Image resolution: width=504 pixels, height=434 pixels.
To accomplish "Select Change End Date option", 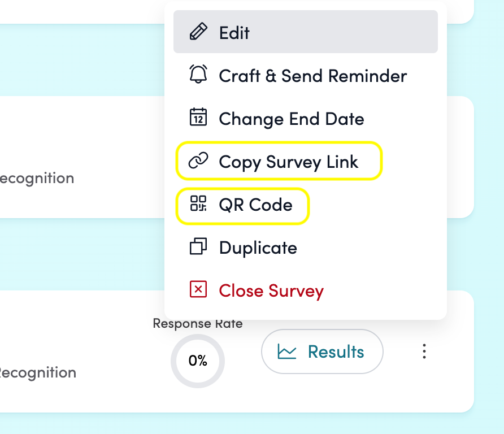I will (292, 119).
